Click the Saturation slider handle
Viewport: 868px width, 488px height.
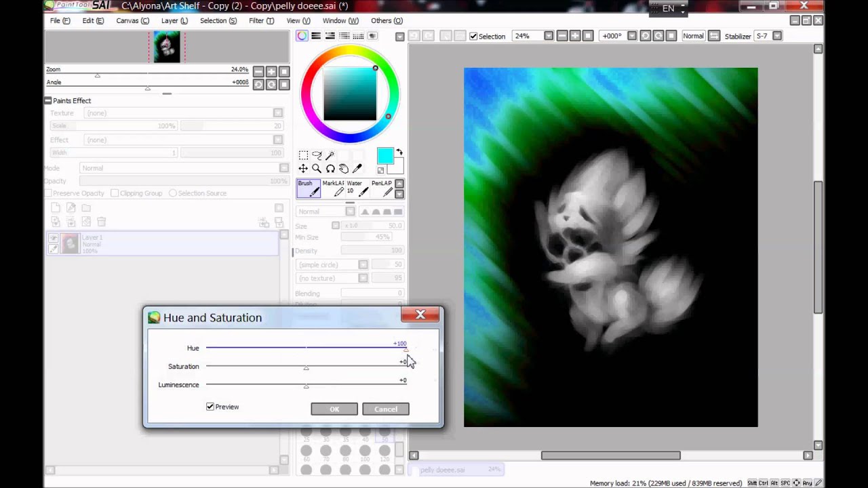[x=306, y=368]
